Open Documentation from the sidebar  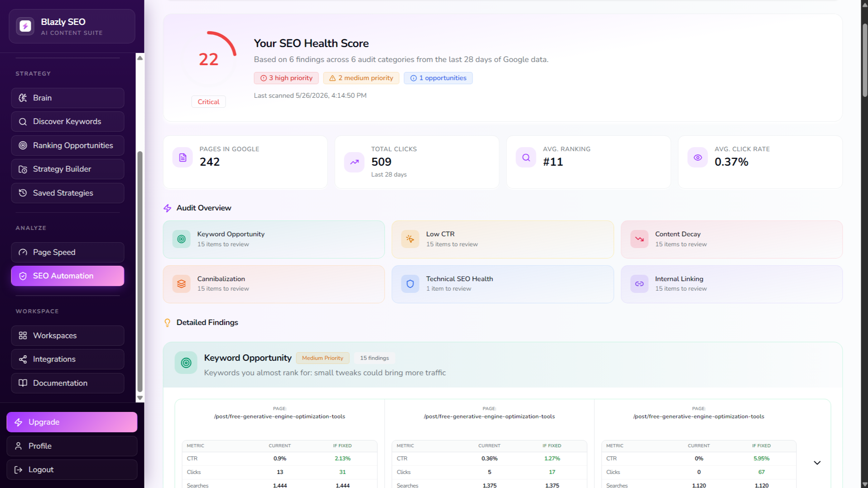pos(68,383)
